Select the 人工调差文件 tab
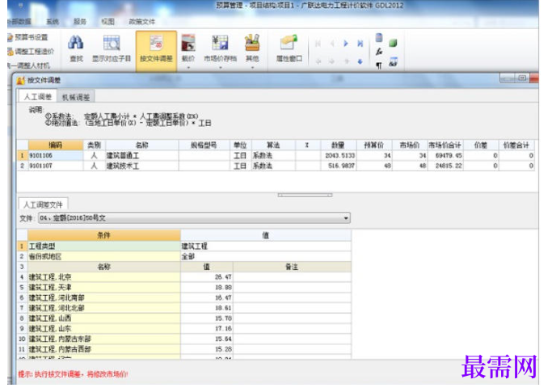Image resolution: width=552 pixels, height=392 pixels. pos(43,204)
